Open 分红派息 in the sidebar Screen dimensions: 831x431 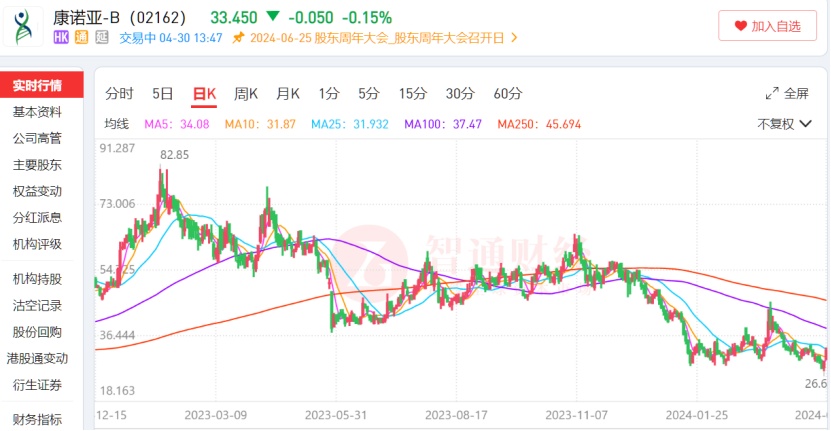click(37, 217)
